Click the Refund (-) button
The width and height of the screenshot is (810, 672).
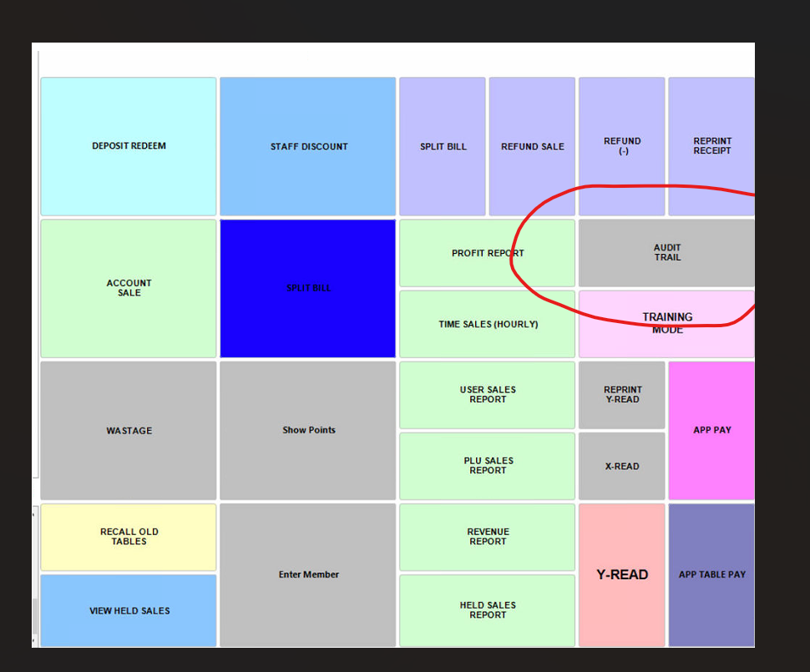click(x=622, y=146)
